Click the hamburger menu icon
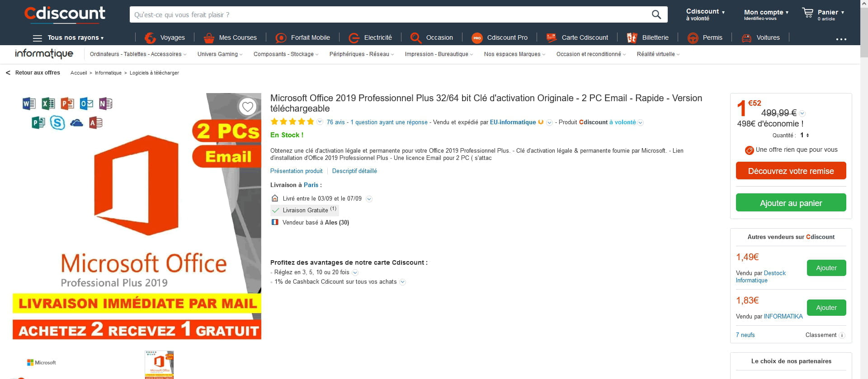 [x=38, y=38]
